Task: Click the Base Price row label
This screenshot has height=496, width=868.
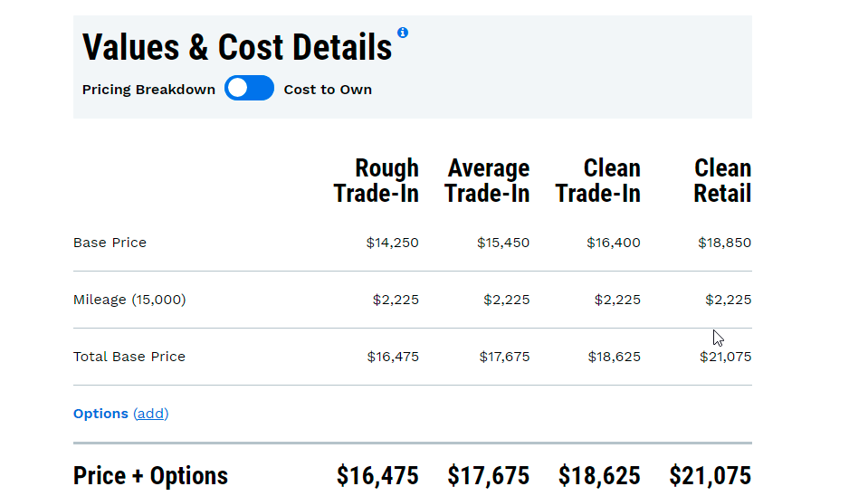Action: point(110,243)
